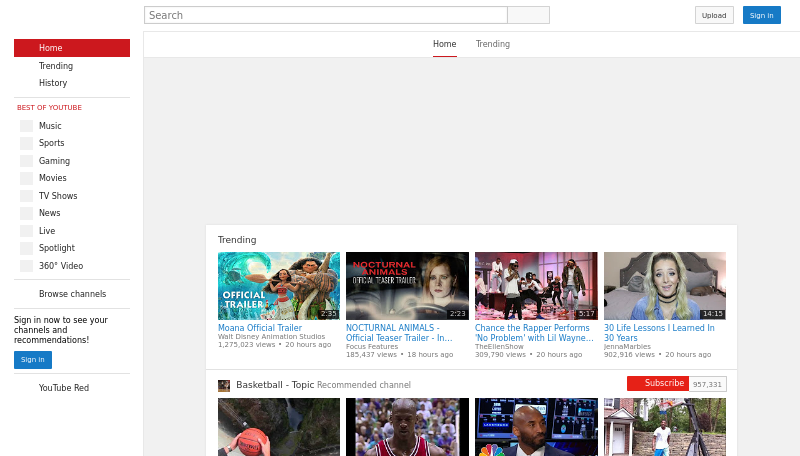800x456 pixels.
Task: Click the Best of YouTube heading
Action: (x=49, y=108)
